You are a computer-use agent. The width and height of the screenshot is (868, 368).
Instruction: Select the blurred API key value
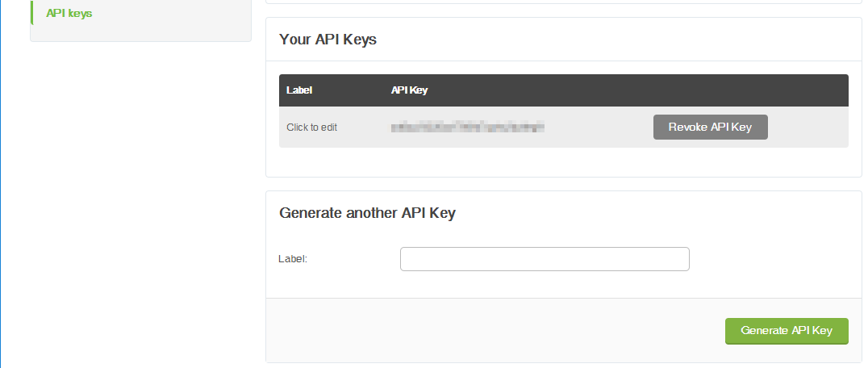(x=468, y=127)
